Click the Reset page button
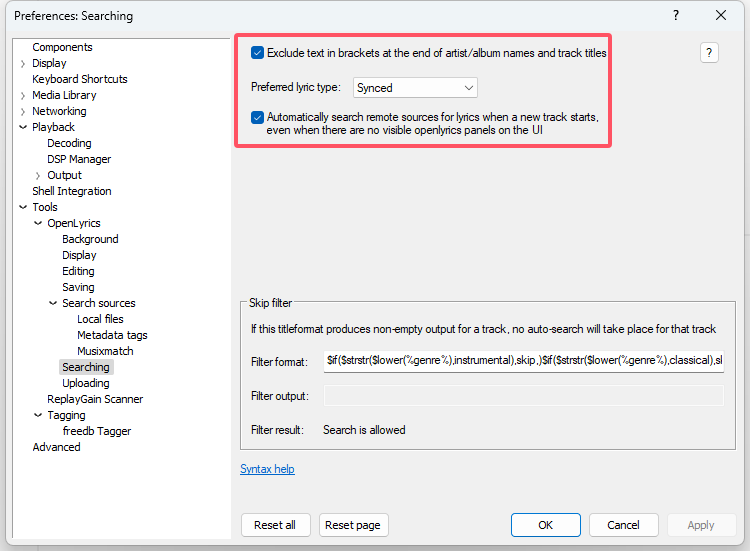The image size is (750, 551). click(353, 525)
